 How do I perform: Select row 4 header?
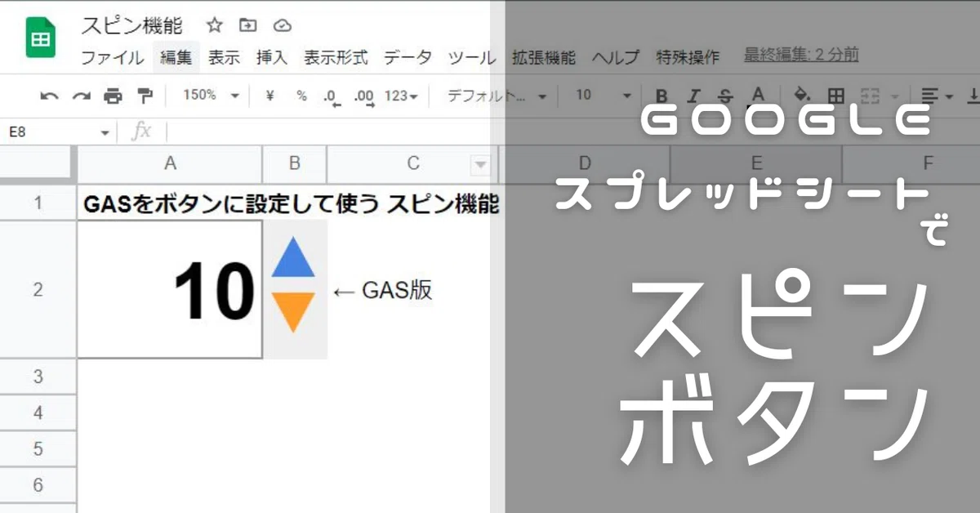click(x=38, y=413)
